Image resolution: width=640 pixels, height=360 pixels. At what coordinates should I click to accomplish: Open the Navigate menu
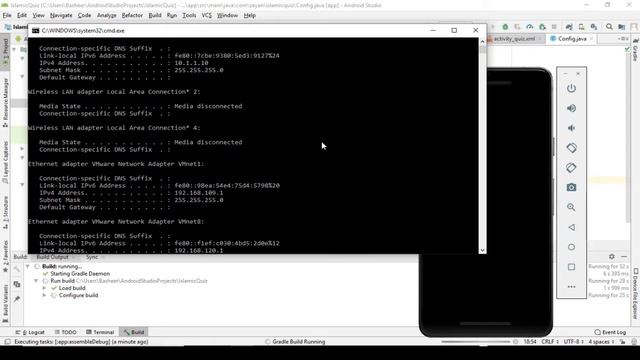pos(61,16)
